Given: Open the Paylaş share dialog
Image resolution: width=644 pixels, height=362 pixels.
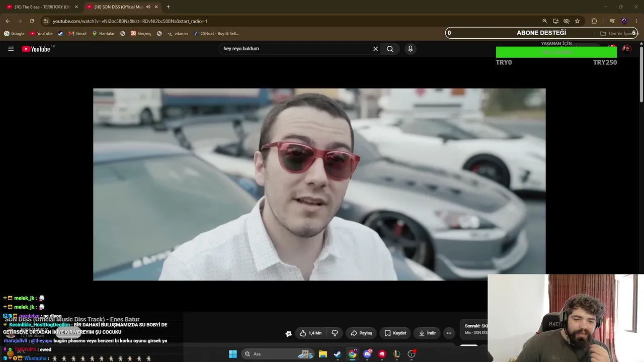Looking at the screenshot, I should click(361, 333).
